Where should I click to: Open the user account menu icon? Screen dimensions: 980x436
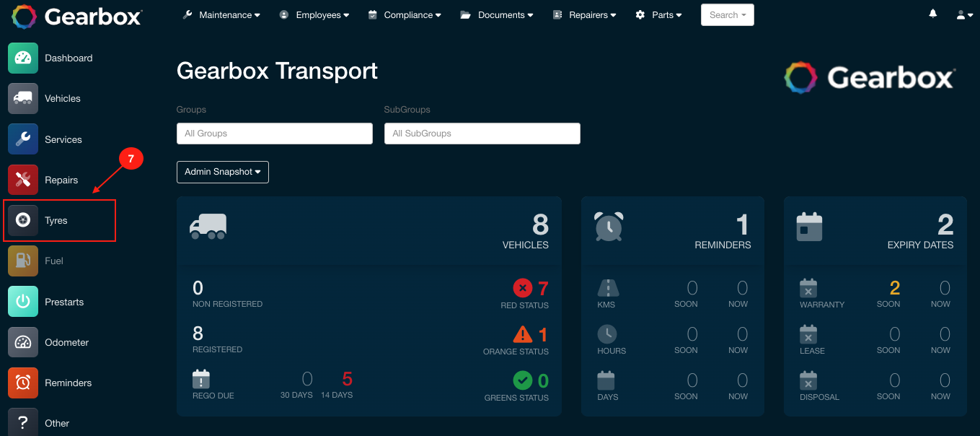coord(964,14)
